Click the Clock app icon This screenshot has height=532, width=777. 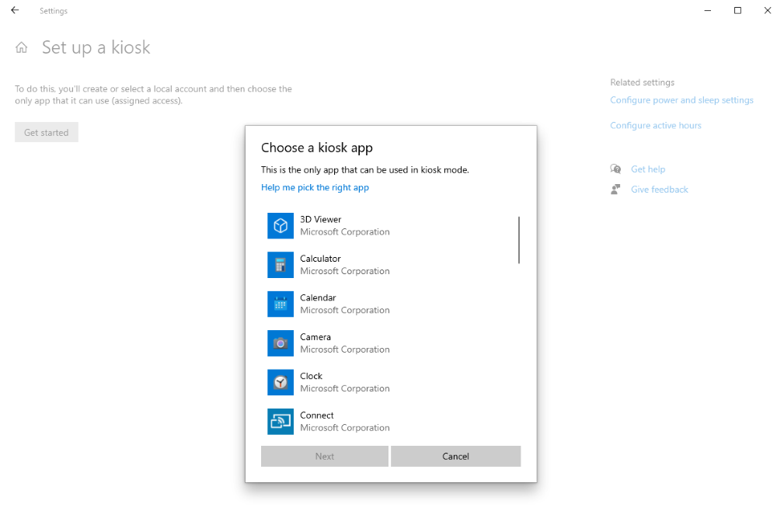click(280, 382)
